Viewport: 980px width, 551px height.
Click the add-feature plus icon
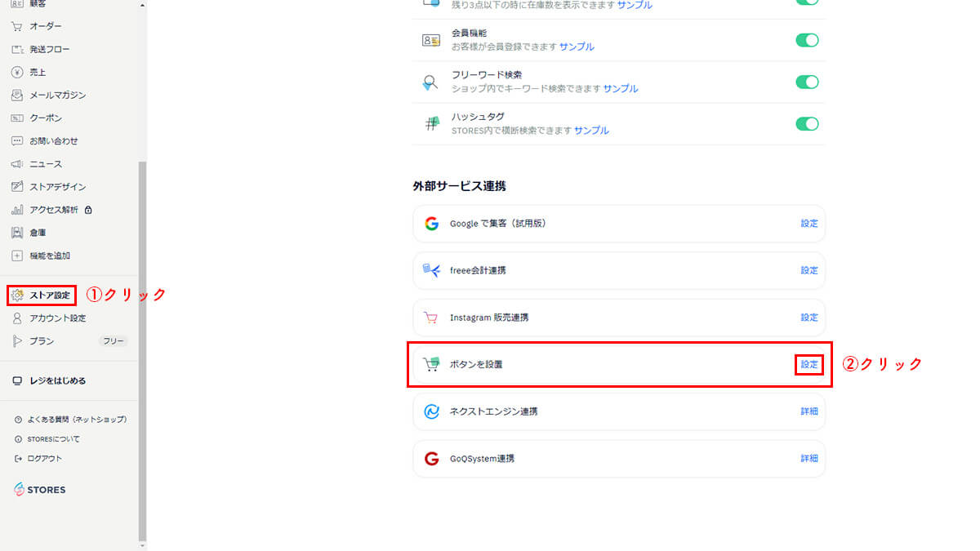pos(17,256)
